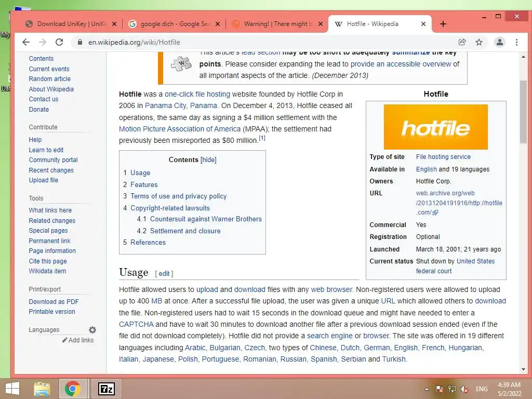Open the Cite this page link
The height and width of the screenshot is (399, 532).
coord(47,261)
